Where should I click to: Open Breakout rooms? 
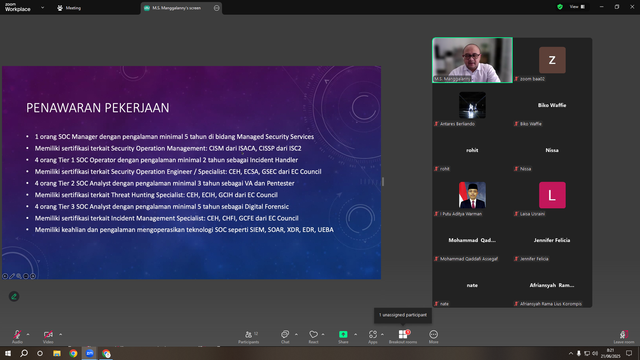(403, 336)
